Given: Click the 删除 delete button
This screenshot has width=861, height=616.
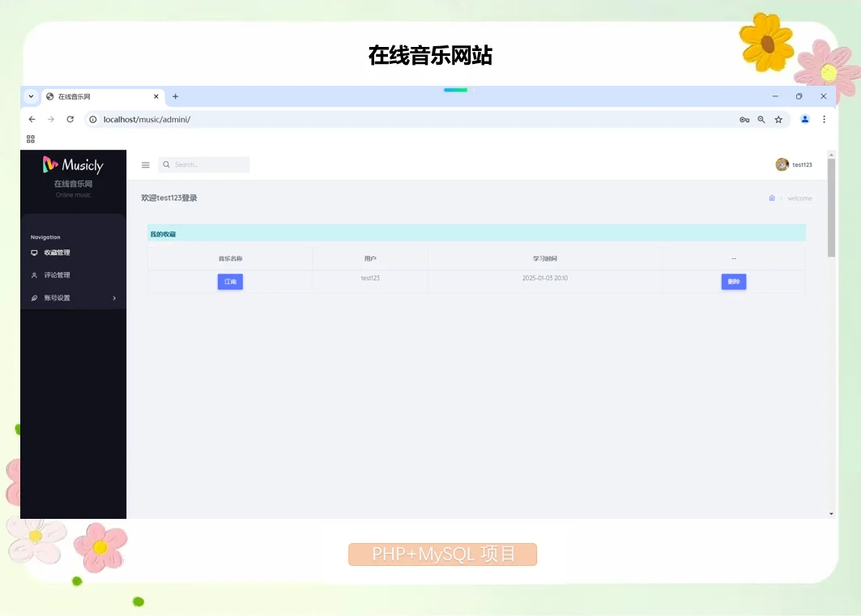Looking at the screenshot, I should tap(734, 281).
